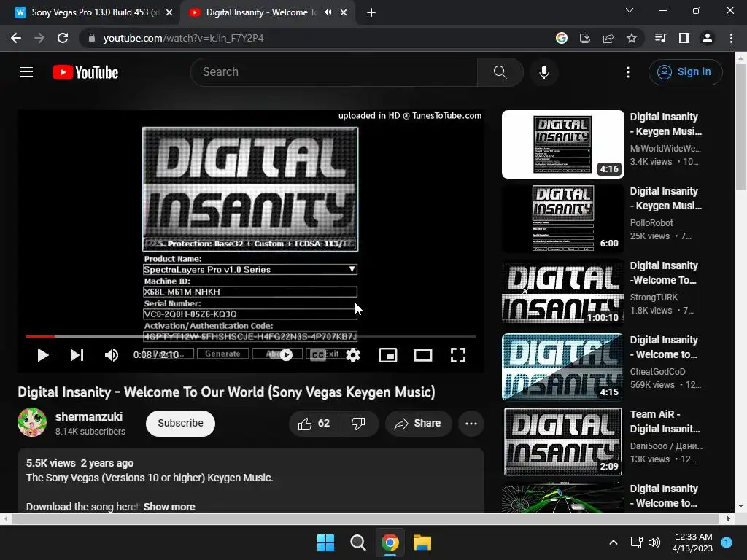Go forward in browser history

(x=39, y=38)
